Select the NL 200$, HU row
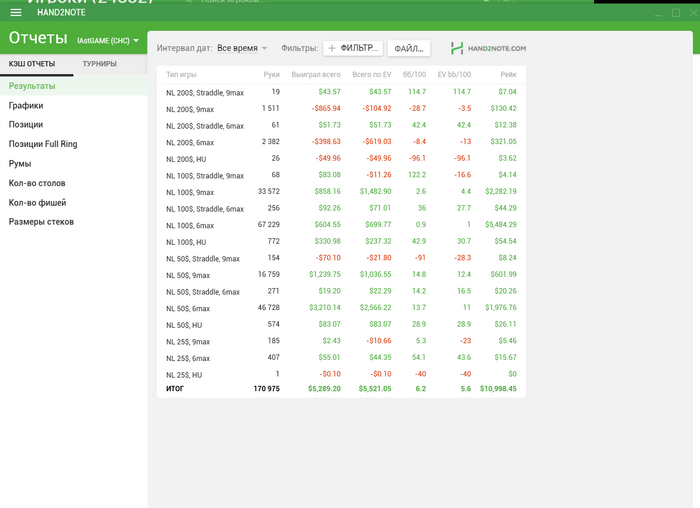The height and width of the screenshot is (508, 700). (341, 158)
